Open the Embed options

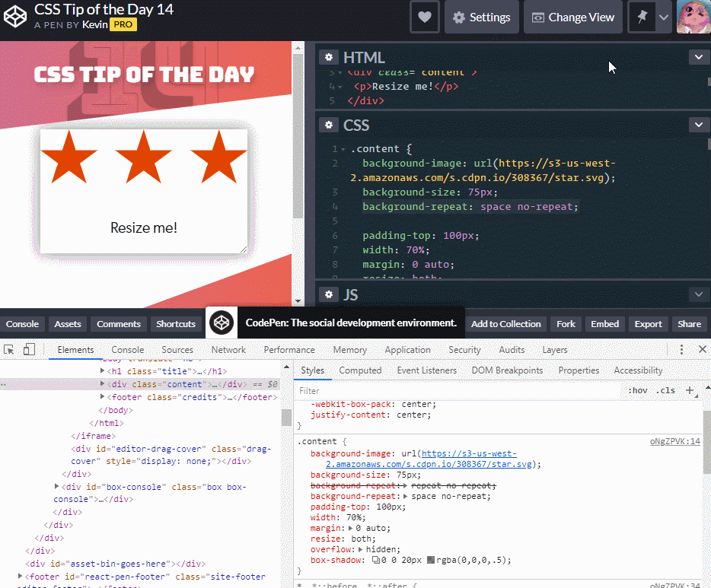[x=605, y=324]
